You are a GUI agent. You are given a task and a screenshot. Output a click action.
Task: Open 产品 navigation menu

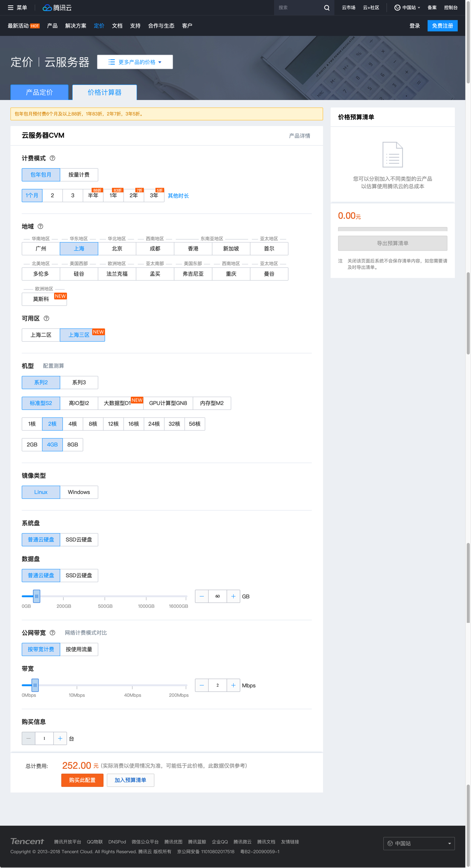click(x=52, y=26)
